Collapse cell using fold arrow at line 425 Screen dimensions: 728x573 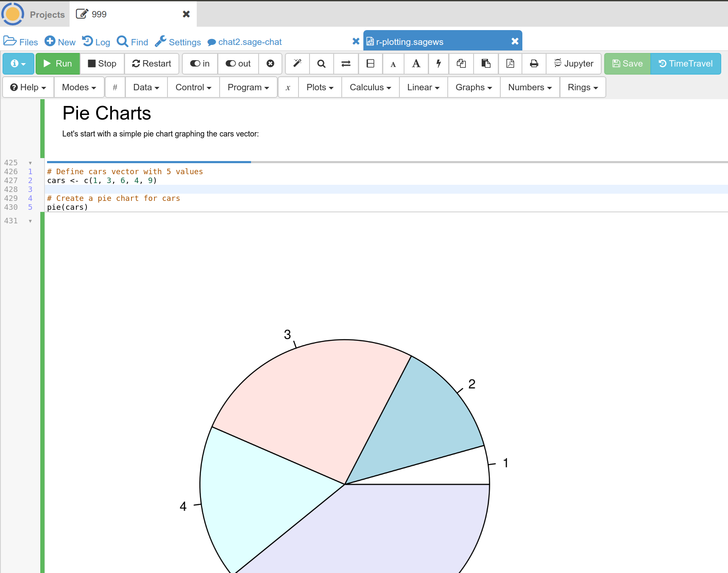30,163
